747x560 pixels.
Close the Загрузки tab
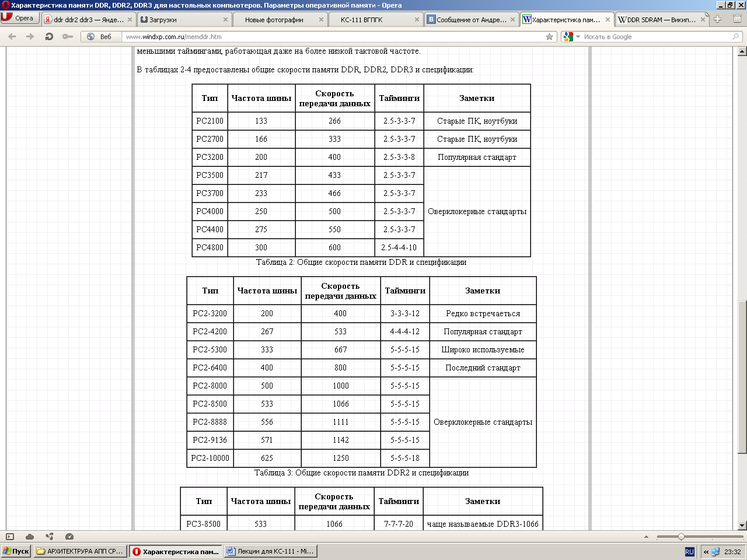click(225, 19)
